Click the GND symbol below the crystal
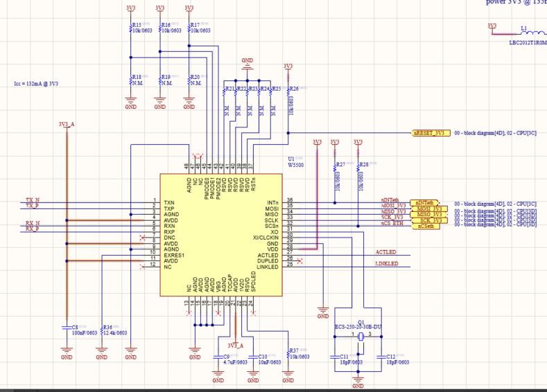 pos(358,382)
